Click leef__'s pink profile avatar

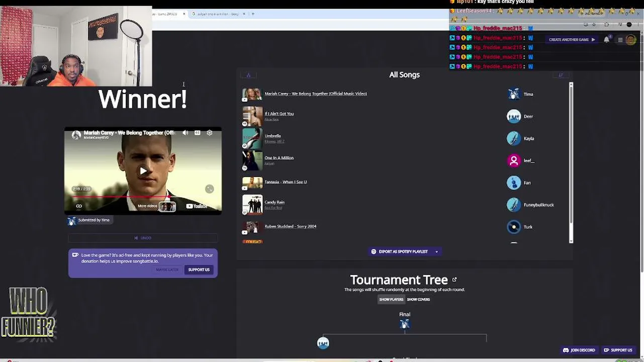pyautogui.click(x=514, y=160)
